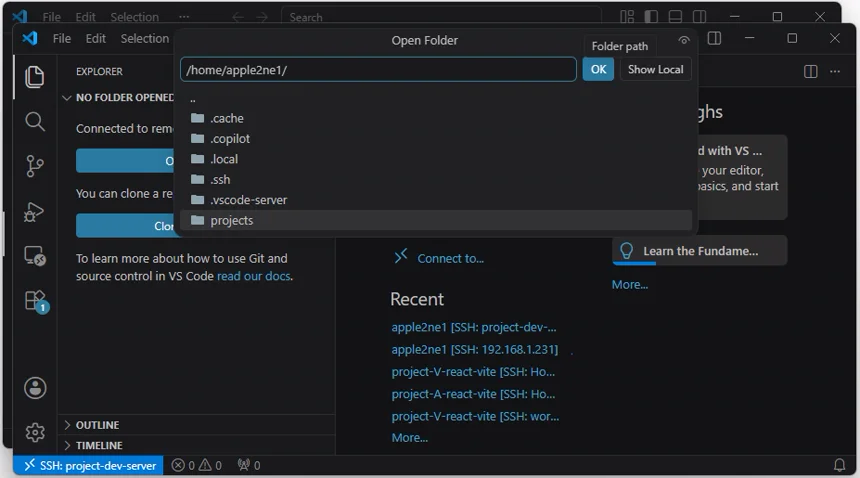Select the .vscode-server folder
This screenshot has height=478, width=860.
pos(436,200)
